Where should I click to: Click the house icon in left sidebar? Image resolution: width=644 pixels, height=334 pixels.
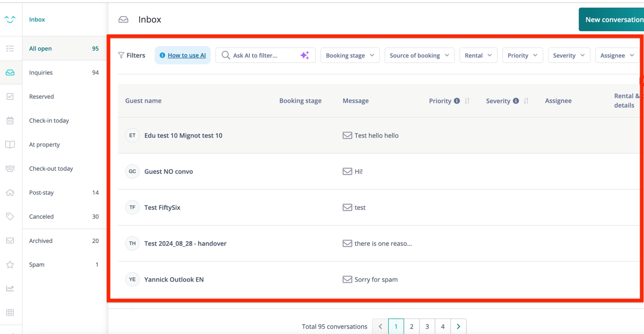click(10, 193)
